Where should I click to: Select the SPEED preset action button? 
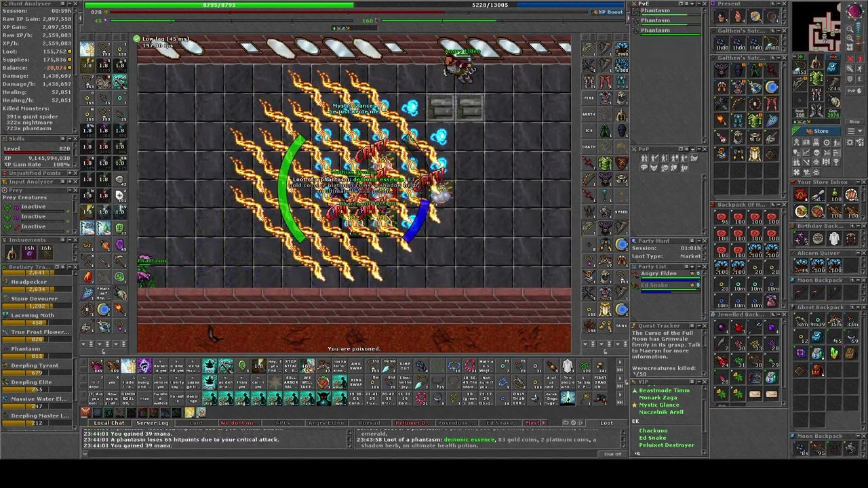pos(622,211)
